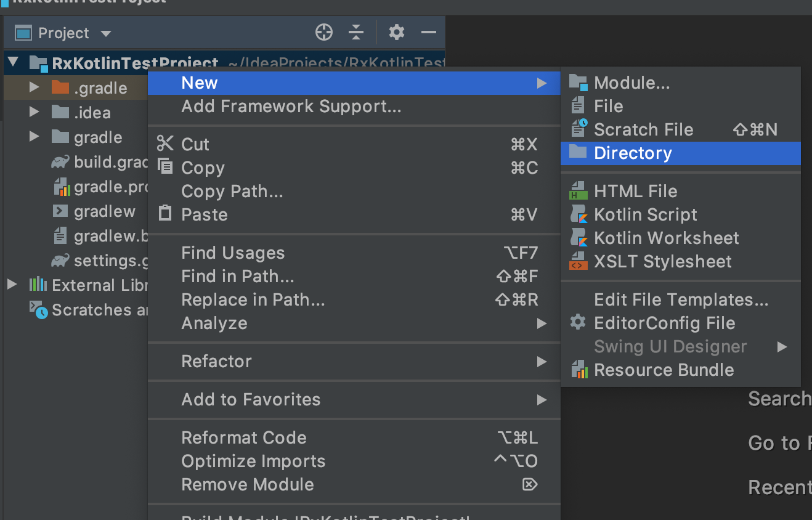Open Project panel settings gear

coord(397,32)
